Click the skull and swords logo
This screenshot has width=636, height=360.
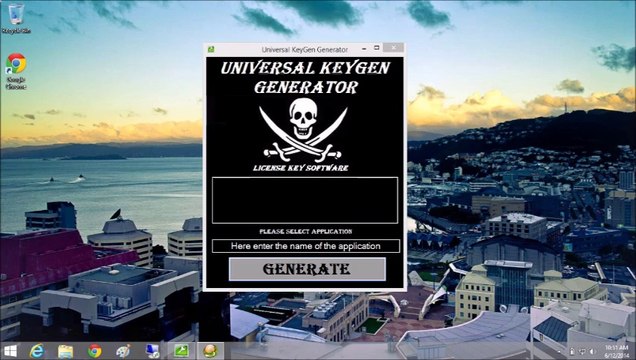pos(303,129)
